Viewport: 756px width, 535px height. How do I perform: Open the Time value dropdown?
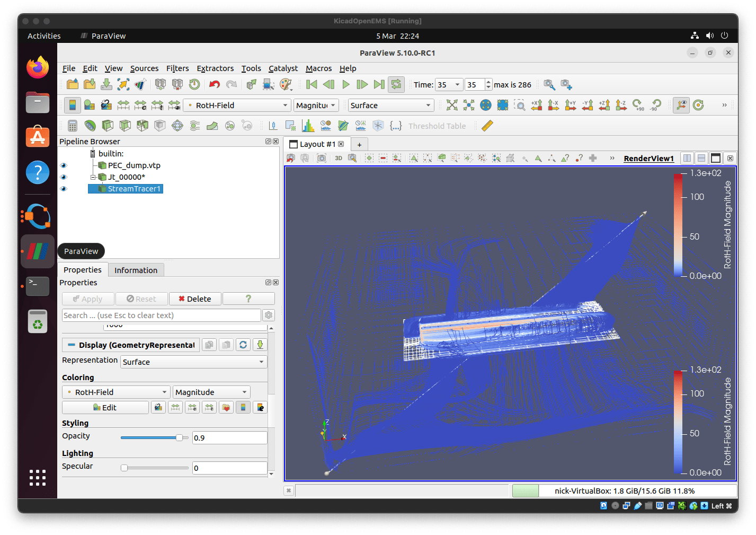[x=449, y=85]
